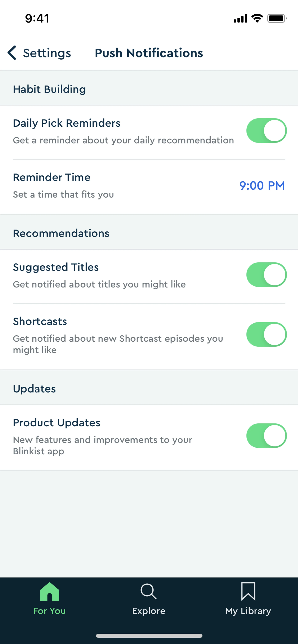Open the Explore magnifying glass icon
The height and width of the screenshot is (644, 298).
pyautogui.click(x=149, y=591)
